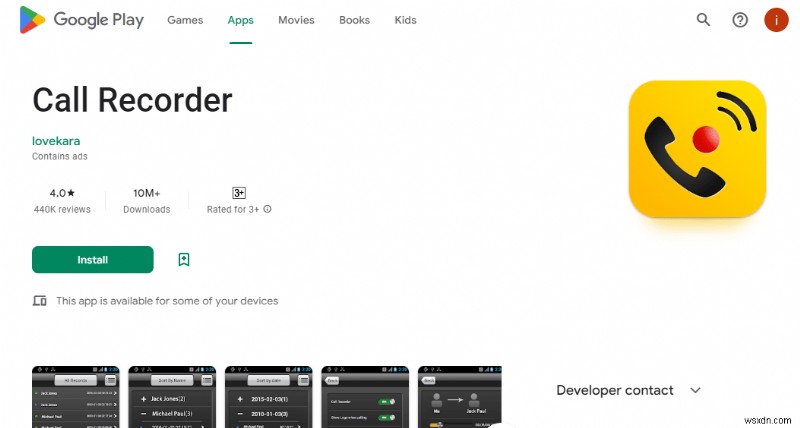Open the Kids tab
This screenshot has height=428, width=800.
(x=406, y=20)
